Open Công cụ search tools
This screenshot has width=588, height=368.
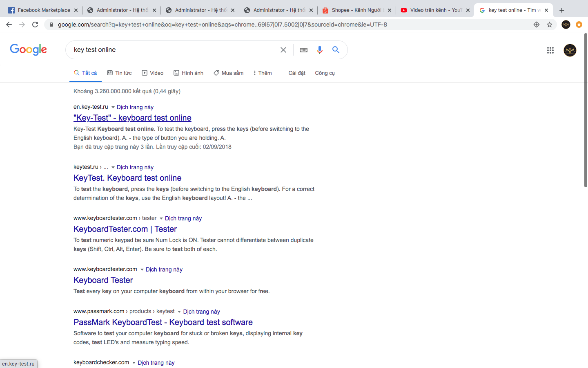click(325, 73)
